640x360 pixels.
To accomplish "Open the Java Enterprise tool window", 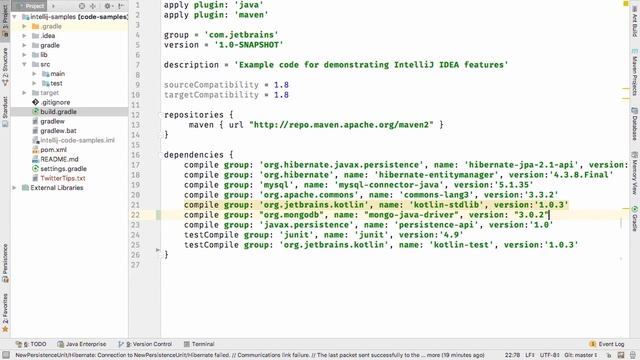I will coord(82,344).
